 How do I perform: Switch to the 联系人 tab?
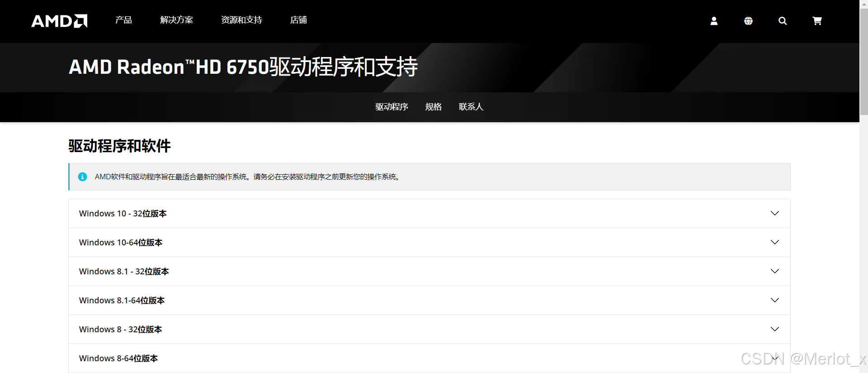click(471, 107)
